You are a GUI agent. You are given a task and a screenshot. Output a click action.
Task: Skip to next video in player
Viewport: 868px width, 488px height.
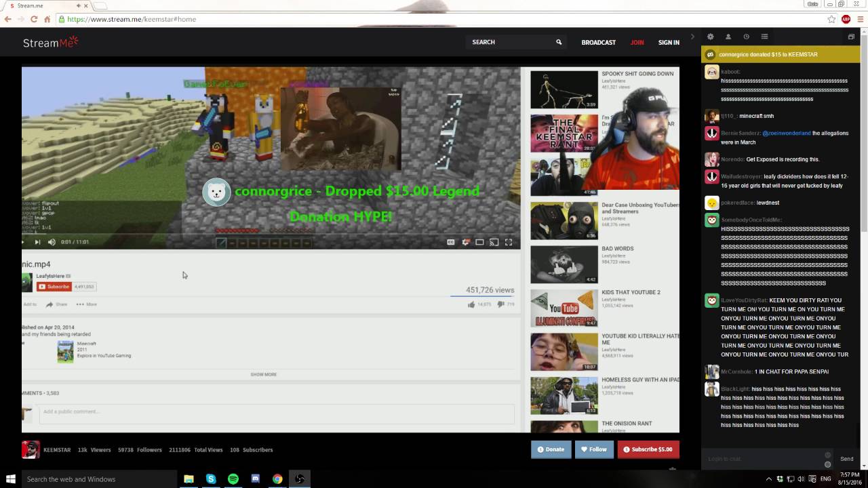pos(37,242)
